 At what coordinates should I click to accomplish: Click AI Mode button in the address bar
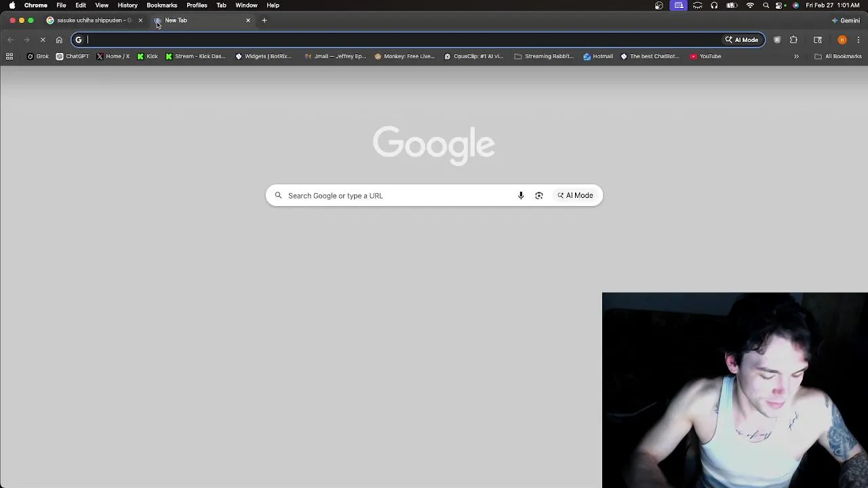[x=742, y=40]
